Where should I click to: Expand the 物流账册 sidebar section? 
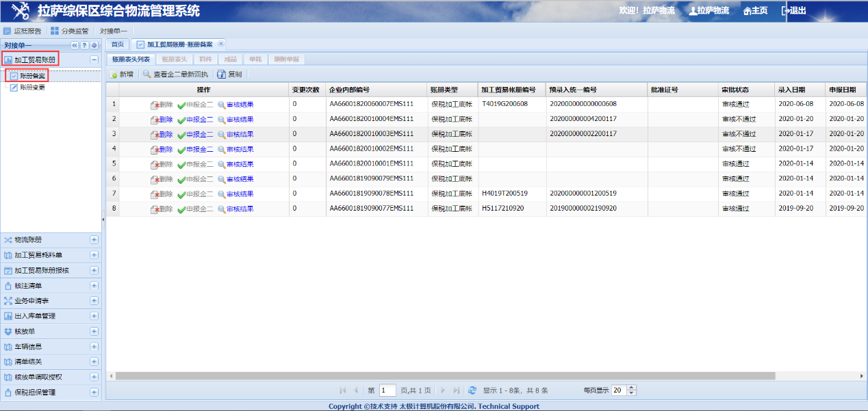(94, 240)
